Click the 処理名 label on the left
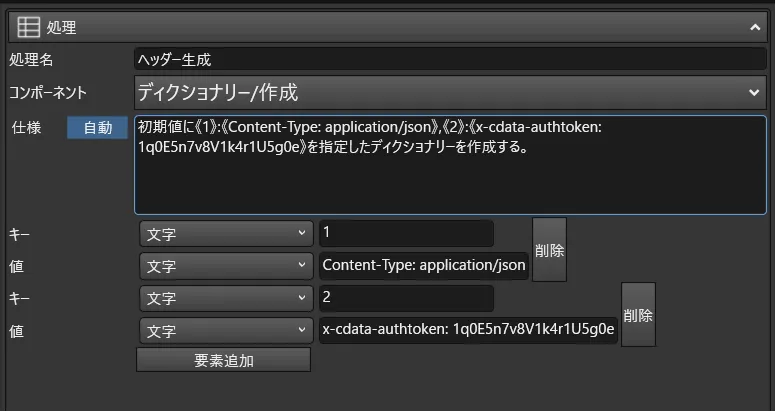776x412 pixels. [30, 60]
